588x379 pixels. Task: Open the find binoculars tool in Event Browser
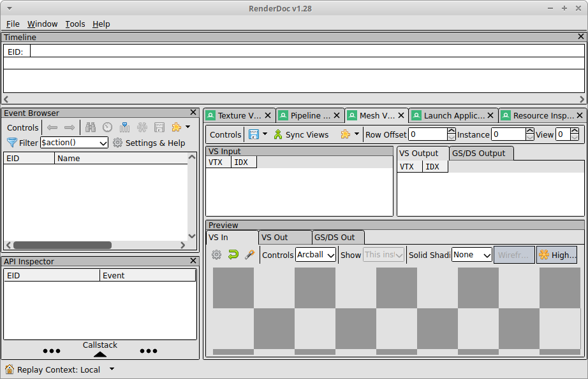[91, 127]
